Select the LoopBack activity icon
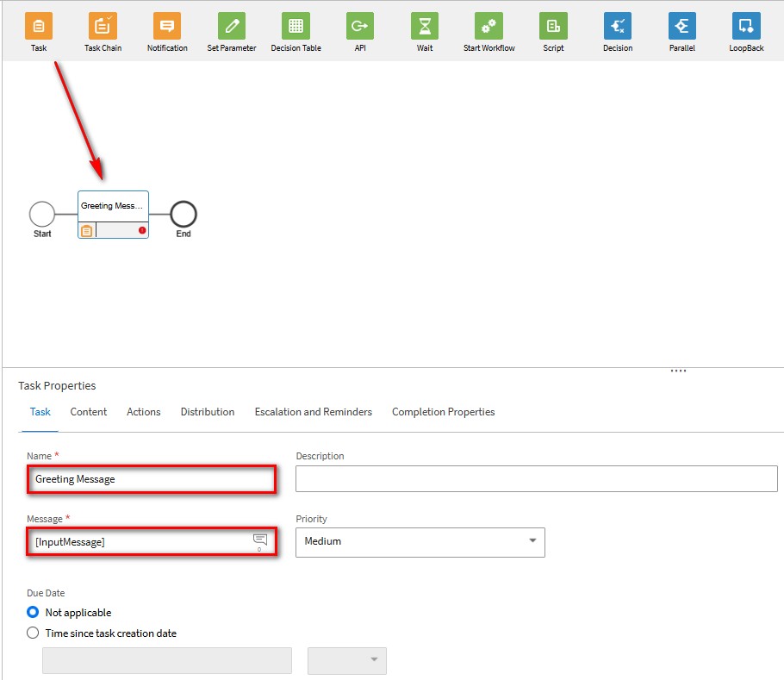This screenshot has height=680, width=784. (746, 26)
